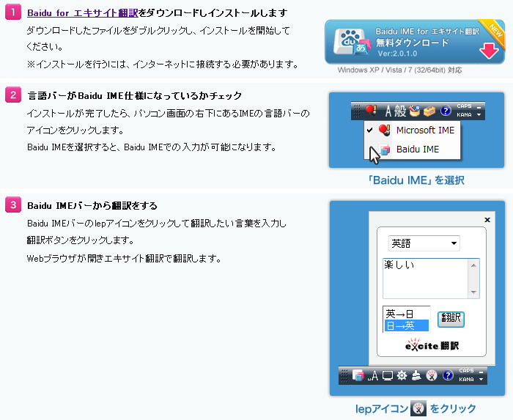
Task: Click the blue help icon in Microsoft IME bar
Action: coord(446,111)
